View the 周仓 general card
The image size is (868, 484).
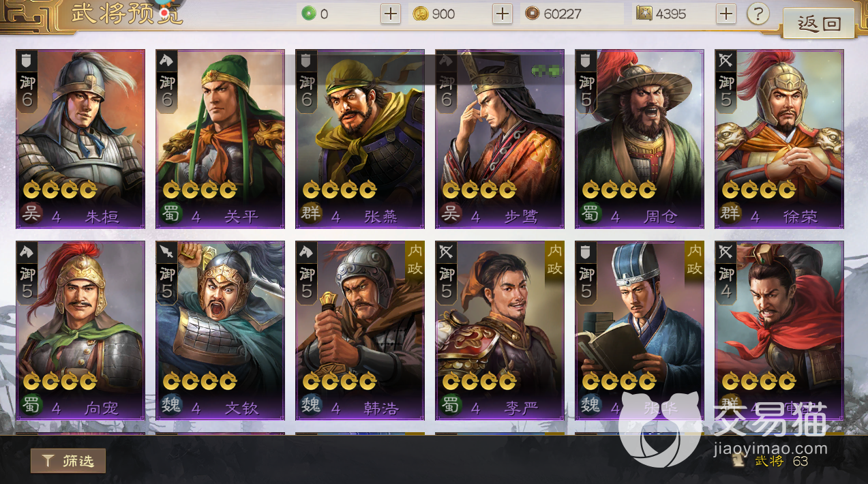point(640,139)
